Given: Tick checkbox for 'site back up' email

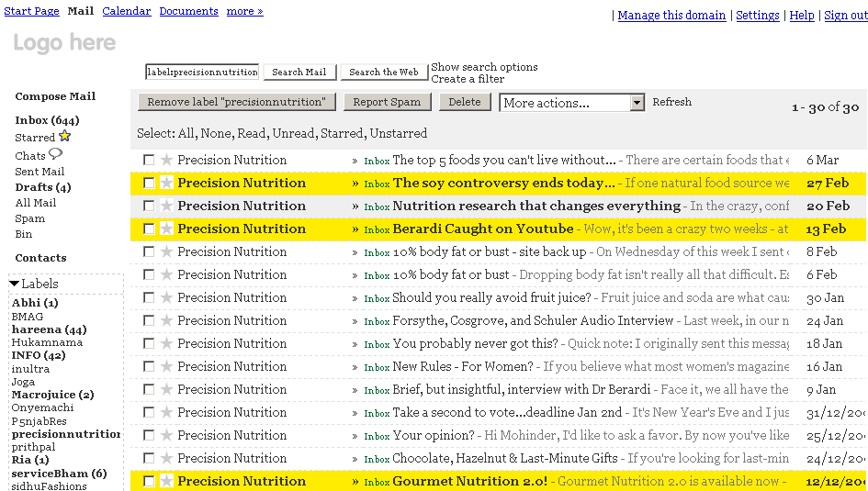Looking at the screenshot, I should click(x=149, y=251).
